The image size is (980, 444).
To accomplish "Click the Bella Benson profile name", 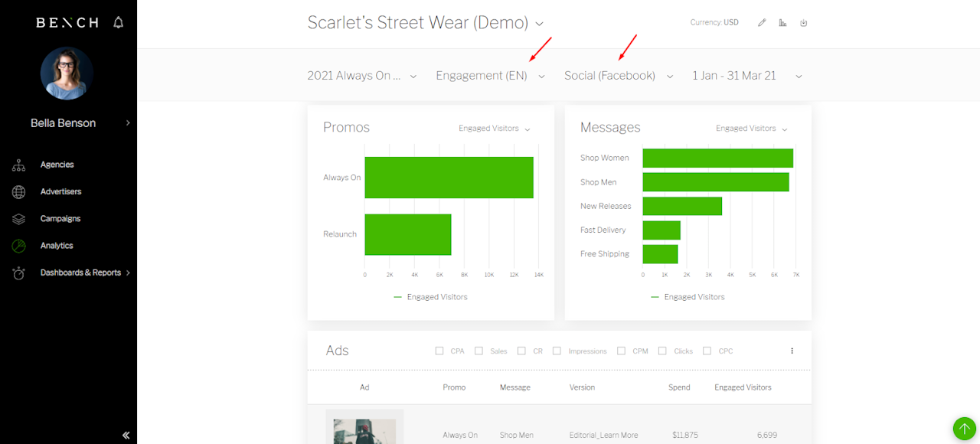I will click(x=63, y=122).
